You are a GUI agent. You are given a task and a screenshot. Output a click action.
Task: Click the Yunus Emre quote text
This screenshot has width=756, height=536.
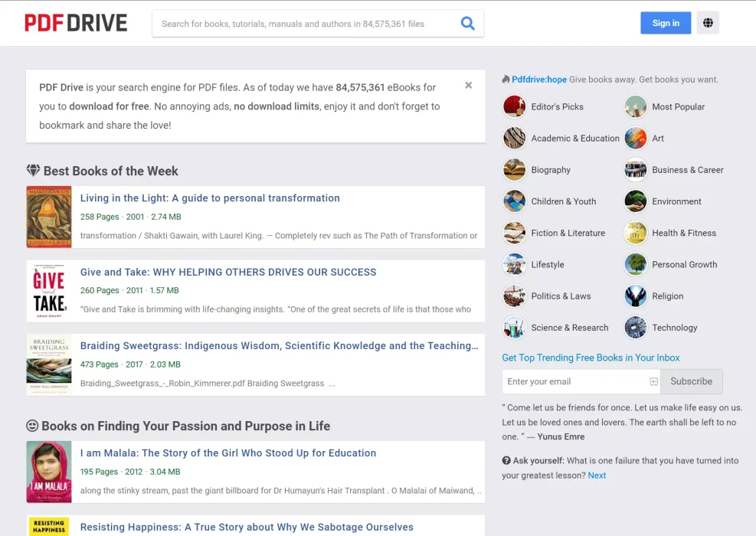tap(622, 422)
